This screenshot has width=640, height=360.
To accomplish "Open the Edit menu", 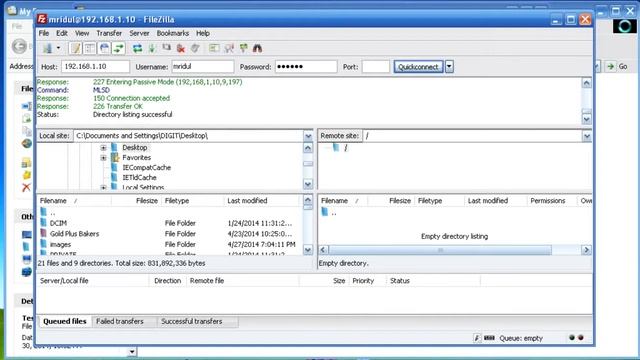I will [x=62, y=33].
